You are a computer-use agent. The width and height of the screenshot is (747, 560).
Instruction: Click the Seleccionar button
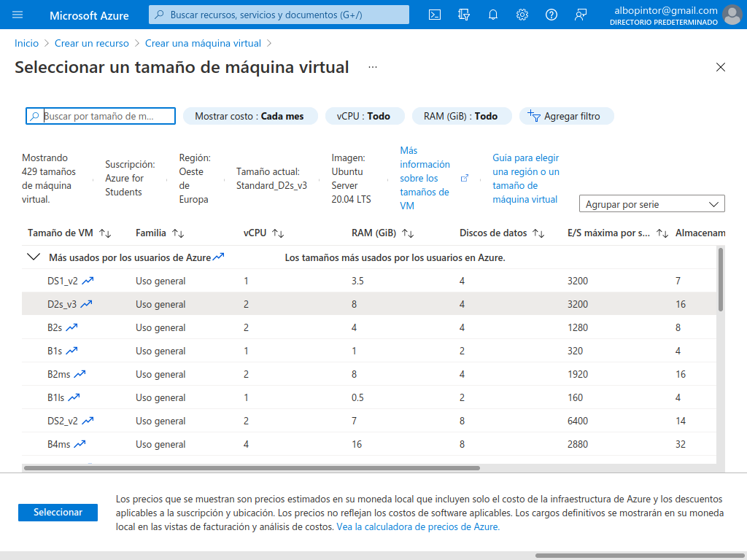pos(58,513)
